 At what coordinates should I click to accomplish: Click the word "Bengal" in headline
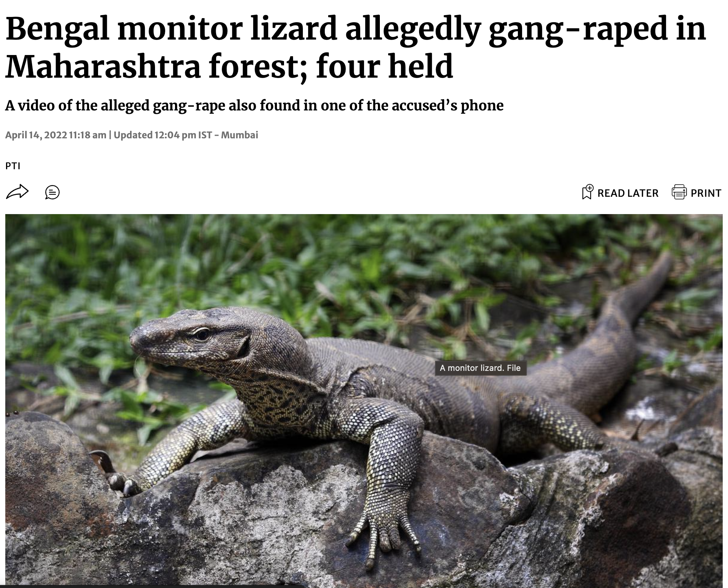click(57, 30)
